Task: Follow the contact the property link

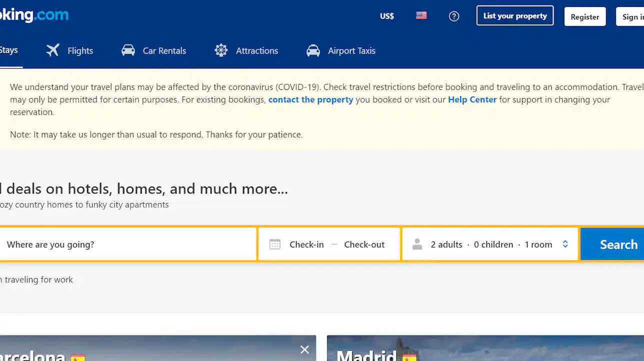Action: tap(310, 99)
